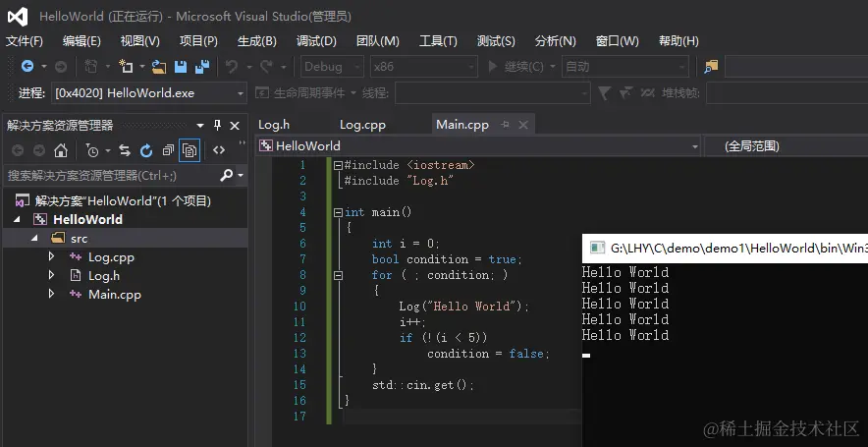868x447 pixels.
Task: Open the 自动 debugger type dropdown
Action: tap(625, 67)
